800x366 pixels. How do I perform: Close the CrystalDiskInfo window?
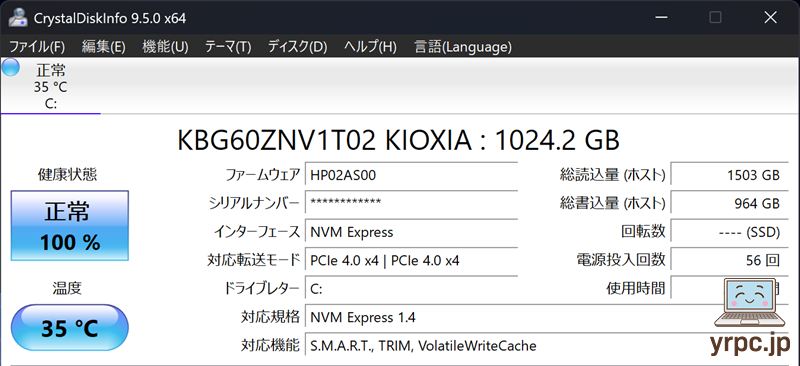[770, 17]
